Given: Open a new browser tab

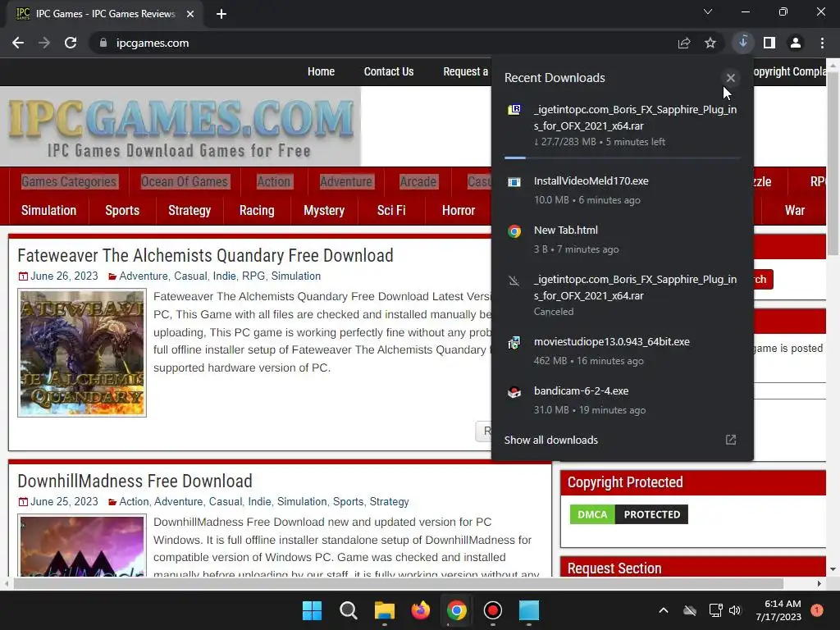Looking at the screenshot, I should point(221,14).
